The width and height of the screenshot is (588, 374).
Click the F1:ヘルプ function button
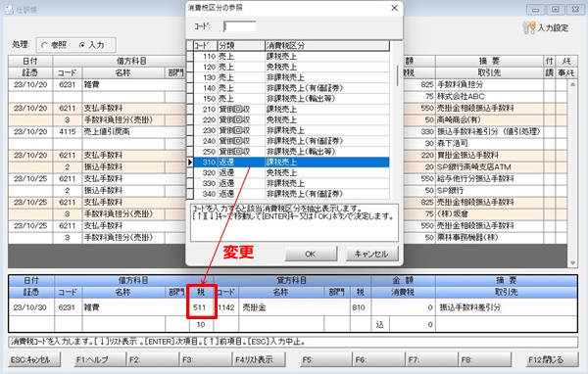click(100, 359)
